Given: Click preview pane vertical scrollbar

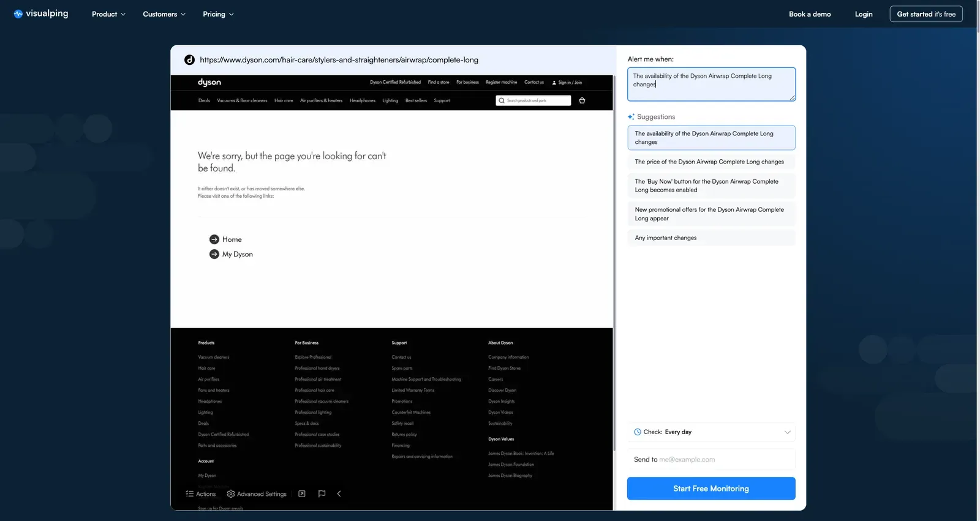Looking at the screenshot, I should pos(614,263).
